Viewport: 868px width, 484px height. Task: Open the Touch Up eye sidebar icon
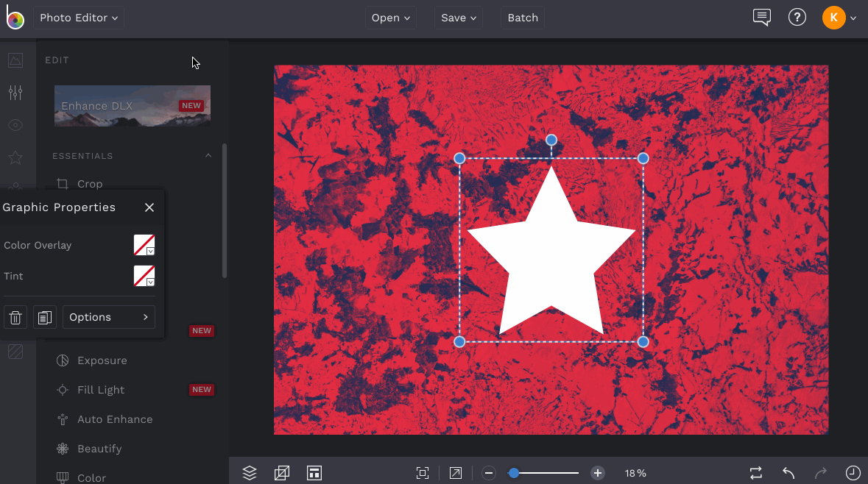[15, 125]
